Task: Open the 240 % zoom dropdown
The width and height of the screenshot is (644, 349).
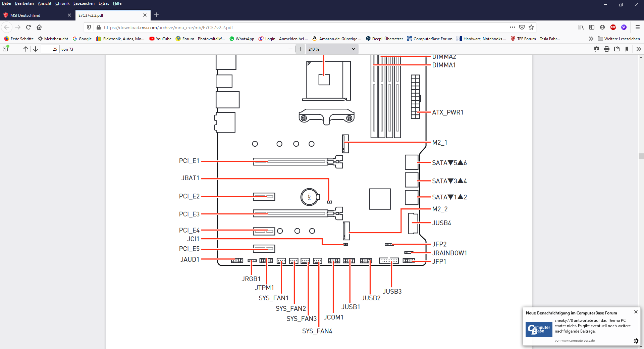Action: tap(332, 49)
